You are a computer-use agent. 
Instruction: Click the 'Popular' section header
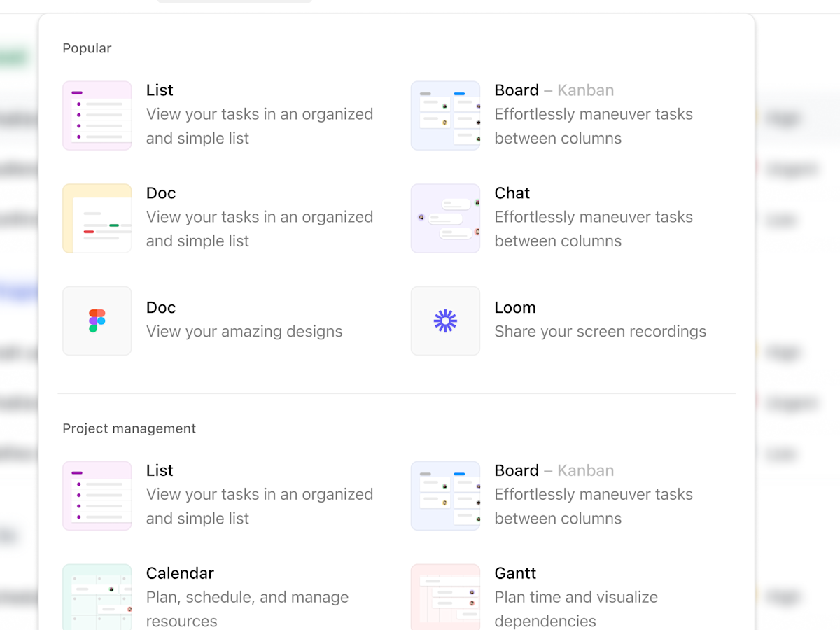[x=87, y=48]
